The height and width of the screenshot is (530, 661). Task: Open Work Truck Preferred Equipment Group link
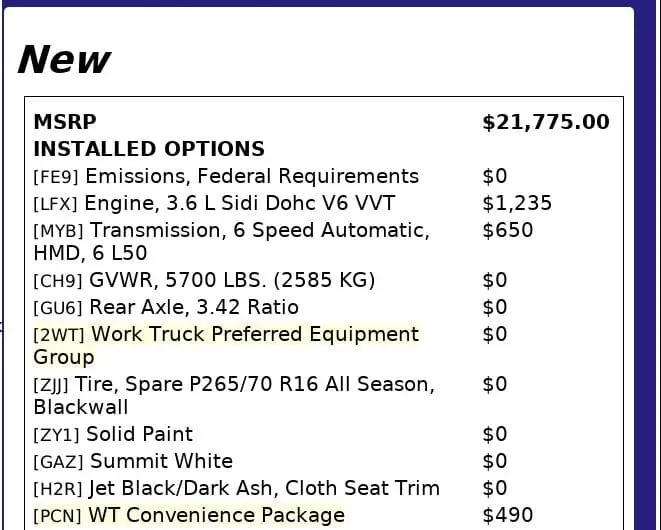click(254, 334)
